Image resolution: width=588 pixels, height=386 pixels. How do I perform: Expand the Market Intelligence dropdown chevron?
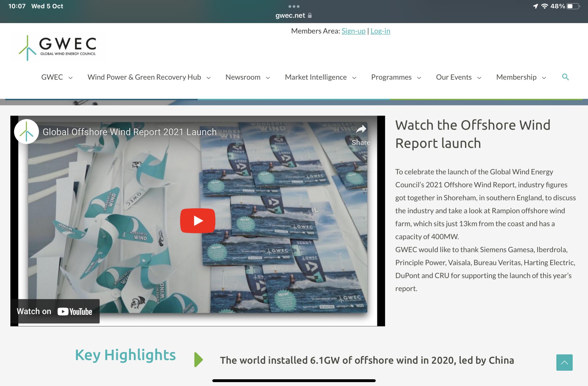tap(354, 78)
